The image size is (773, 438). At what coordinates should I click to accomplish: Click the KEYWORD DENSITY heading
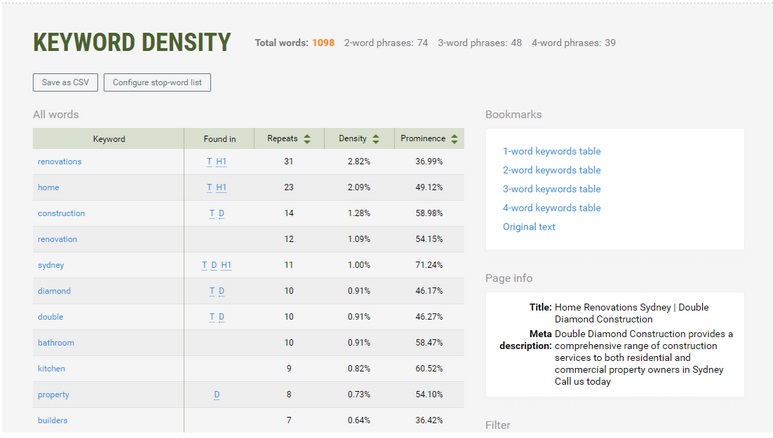132,42
